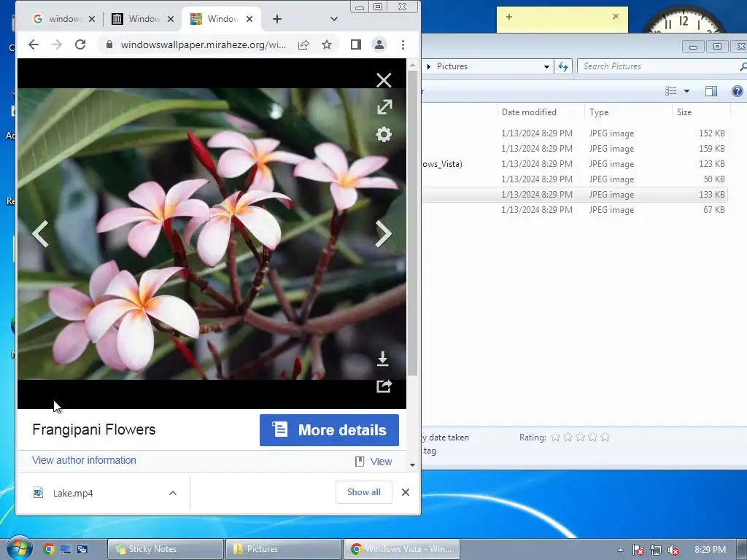Delete the sticky note with X
This screenshot has height=560, width=747.
(616, 17)
